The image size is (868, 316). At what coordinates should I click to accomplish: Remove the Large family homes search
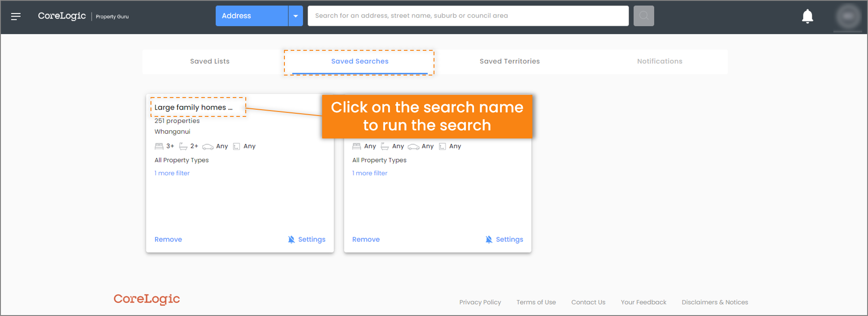pyautogui.click(x=168, y=240)
